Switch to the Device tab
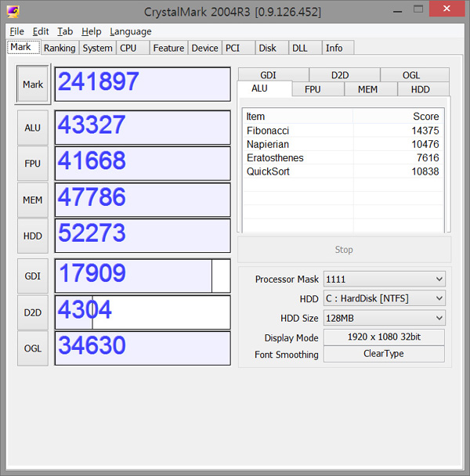Image resolution: width=470 pixels, height=476 pixels. [204, 48]
